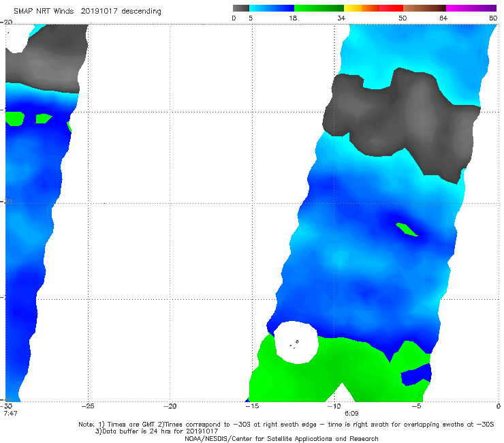504x443 pixels.
Task: Click the magenta-purple segment of the color bar
Action: [x=471, y=8]
